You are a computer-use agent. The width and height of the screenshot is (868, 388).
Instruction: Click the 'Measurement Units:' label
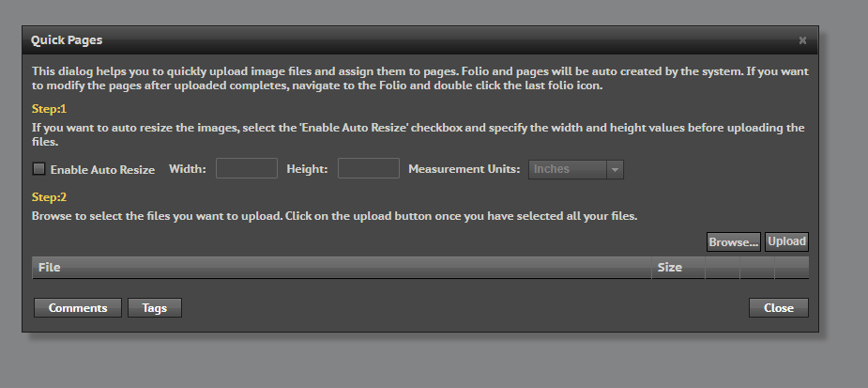click(464, 168)
